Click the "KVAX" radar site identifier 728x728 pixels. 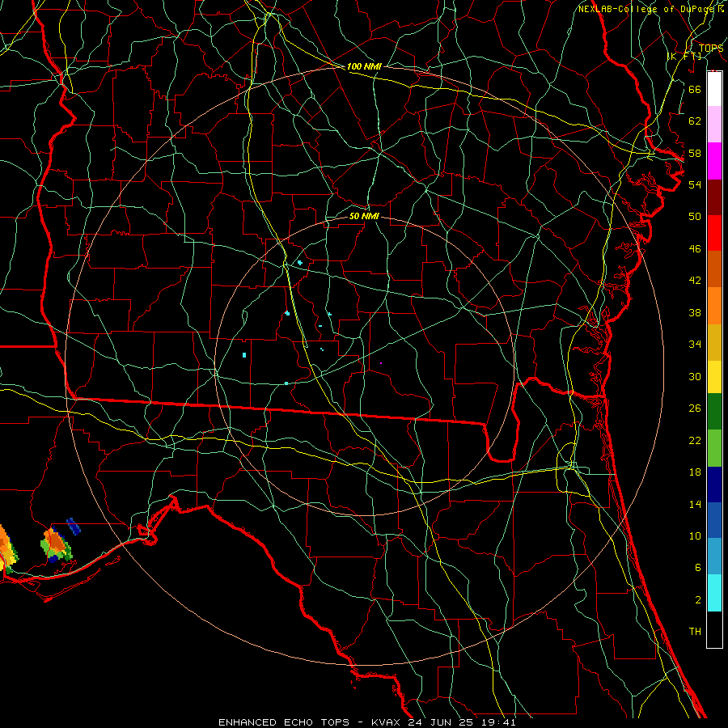pyautogui.click(x=387, y=722)
